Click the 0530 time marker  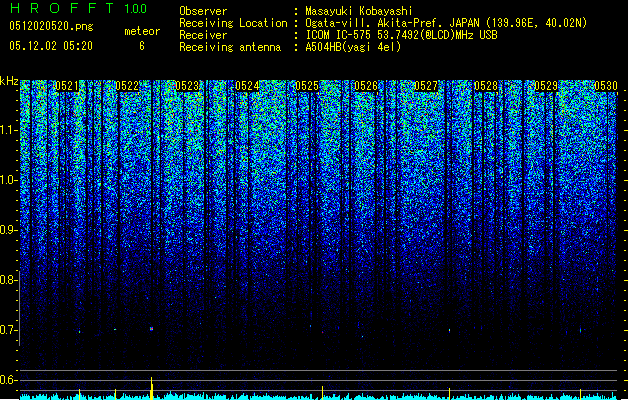606,86
